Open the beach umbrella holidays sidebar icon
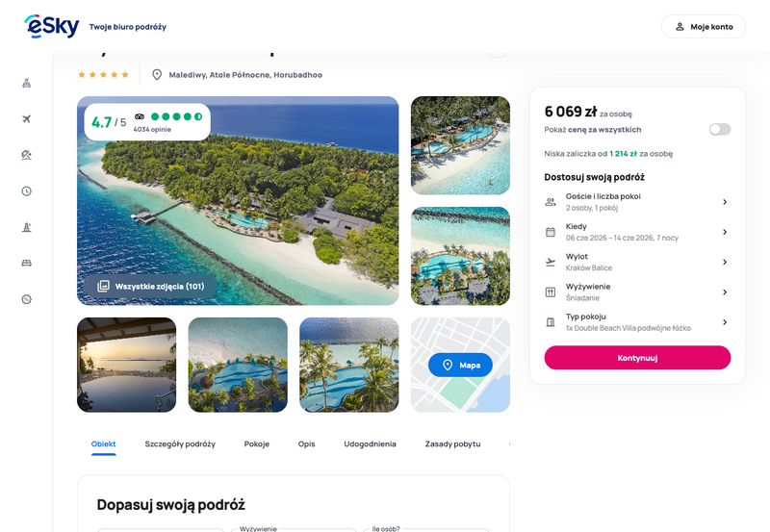This screenshot has height=532, width=770. 27,155
